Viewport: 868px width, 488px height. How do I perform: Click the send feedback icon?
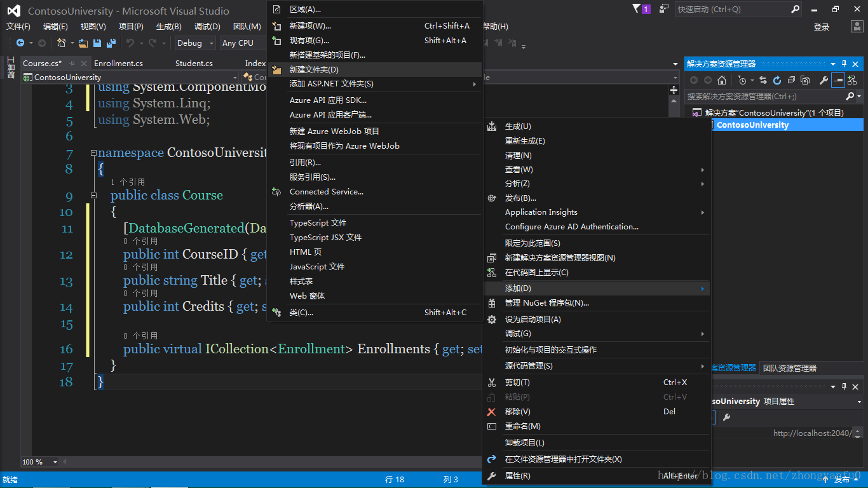[x=664, y=9]
